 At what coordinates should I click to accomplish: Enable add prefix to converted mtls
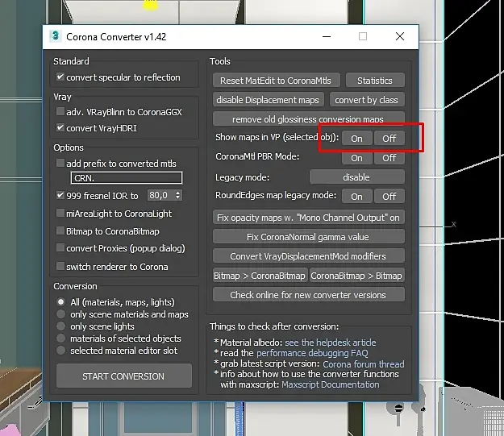click(60, 163)
